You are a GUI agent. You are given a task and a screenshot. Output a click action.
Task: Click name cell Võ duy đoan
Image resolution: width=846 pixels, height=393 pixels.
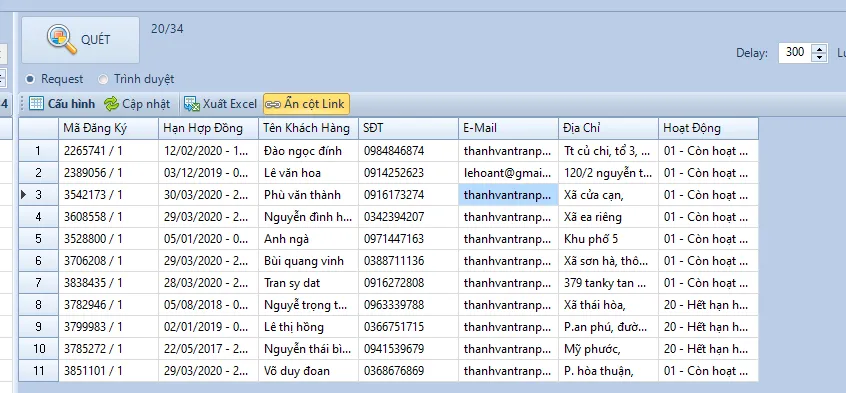click(309, 371)
